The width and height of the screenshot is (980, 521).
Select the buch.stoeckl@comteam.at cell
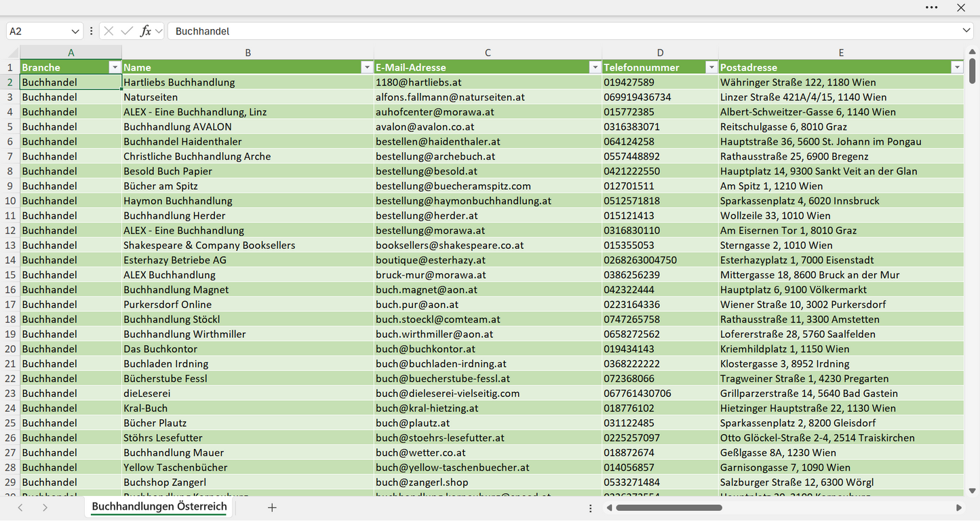[488, 320]
